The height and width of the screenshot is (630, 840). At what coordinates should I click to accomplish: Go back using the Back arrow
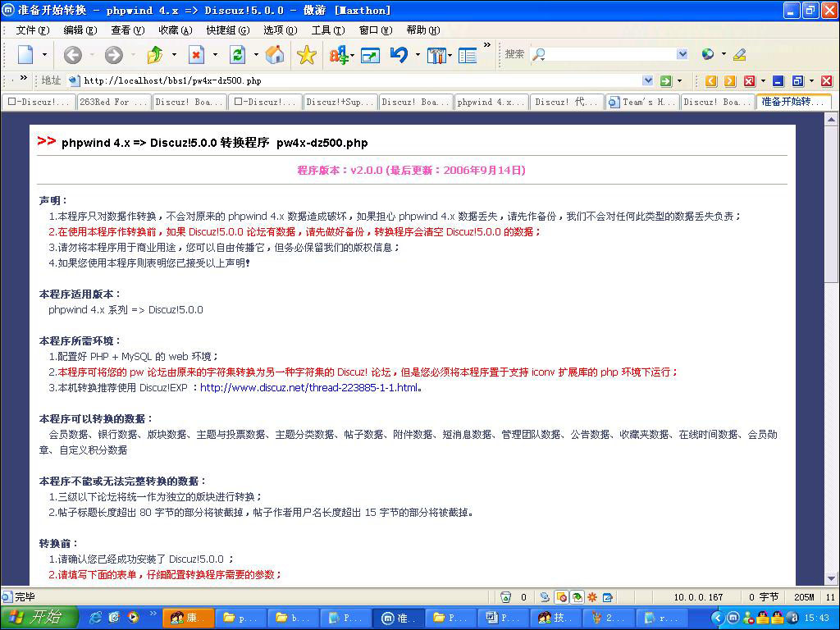tap(73, 55)
